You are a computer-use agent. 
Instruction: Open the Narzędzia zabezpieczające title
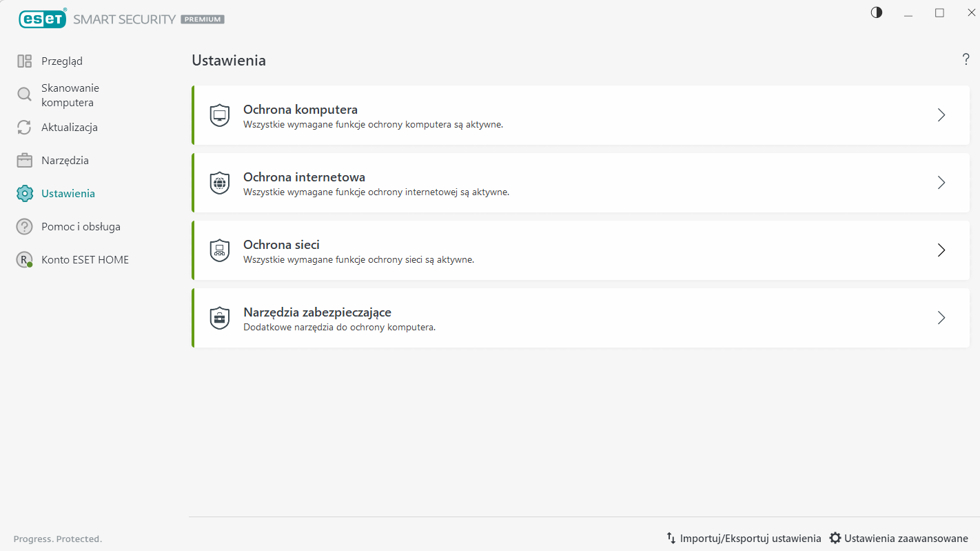click(x=318, y=312)
